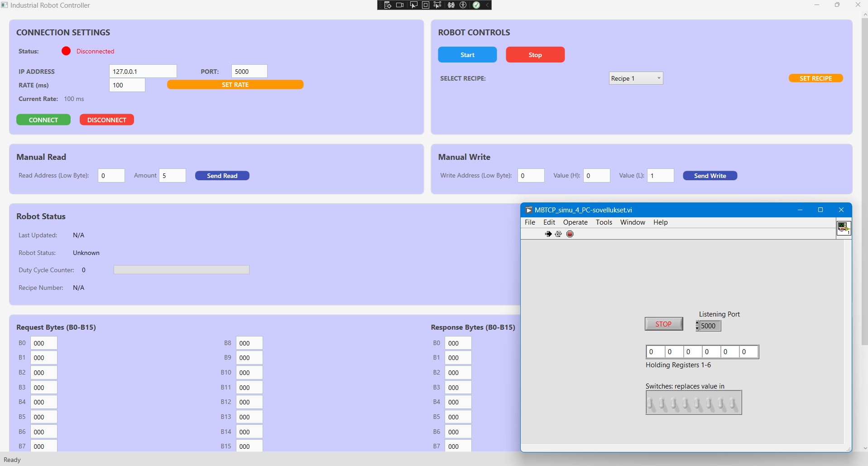Click the LabVIEW Run arrow icon
The height and width of the screenshot is (466, 868).
click(548, 234)
